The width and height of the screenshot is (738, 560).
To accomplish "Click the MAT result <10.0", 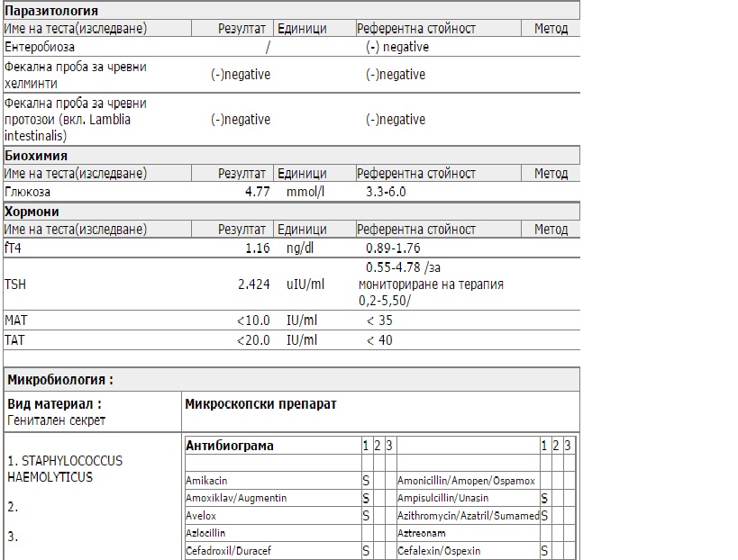I will point(253,321).
